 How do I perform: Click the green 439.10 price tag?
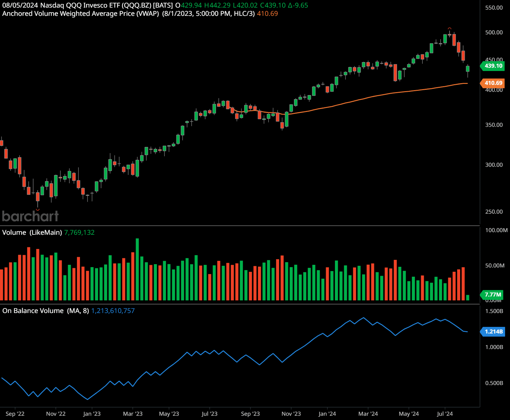(x=493, y=66)
